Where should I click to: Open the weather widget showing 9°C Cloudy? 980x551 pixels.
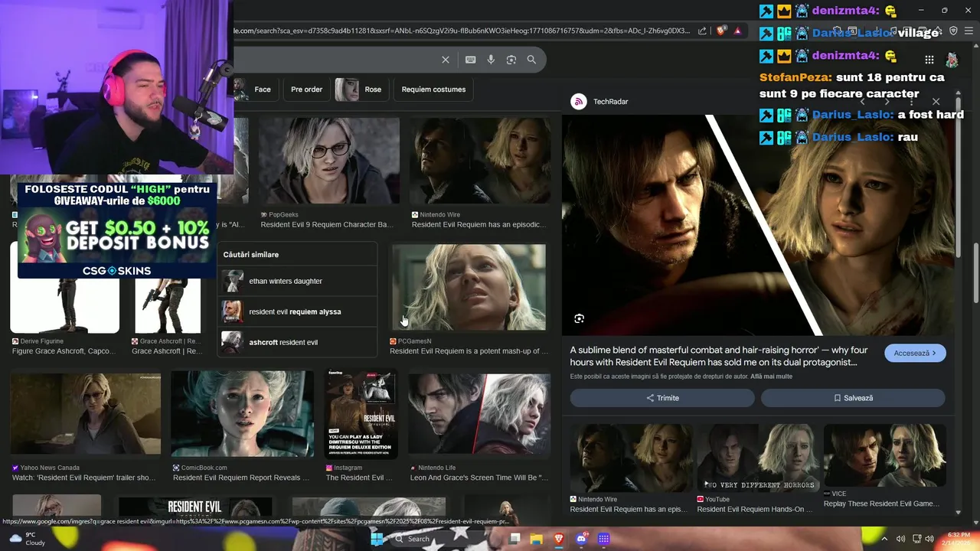coord(27,539)
